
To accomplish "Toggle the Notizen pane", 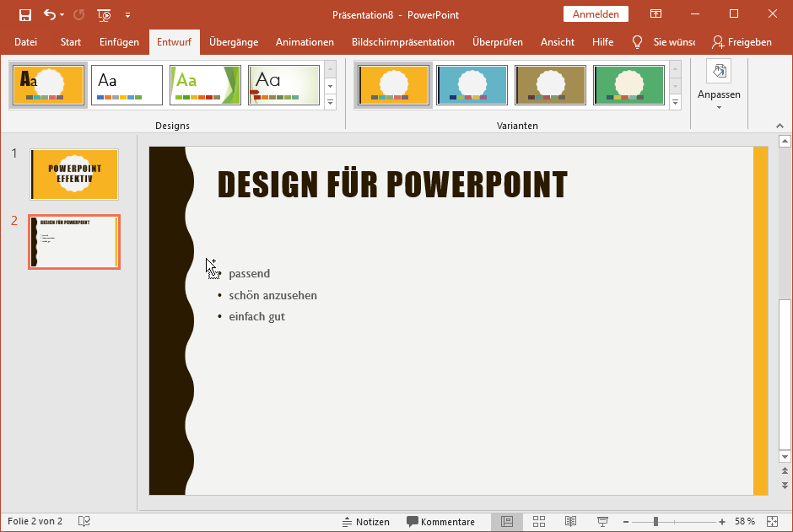I will tap(365, 521).
